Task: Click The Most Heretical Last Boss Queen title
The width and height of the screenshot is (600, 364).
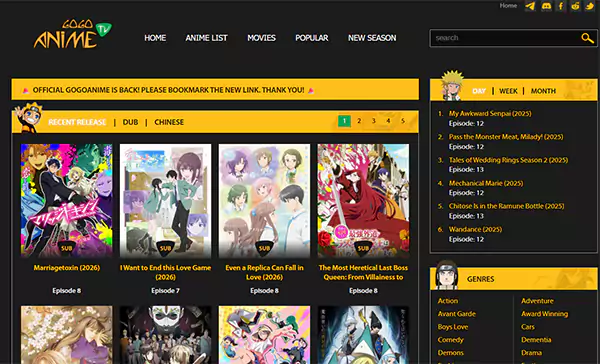Action: point(363,273)
